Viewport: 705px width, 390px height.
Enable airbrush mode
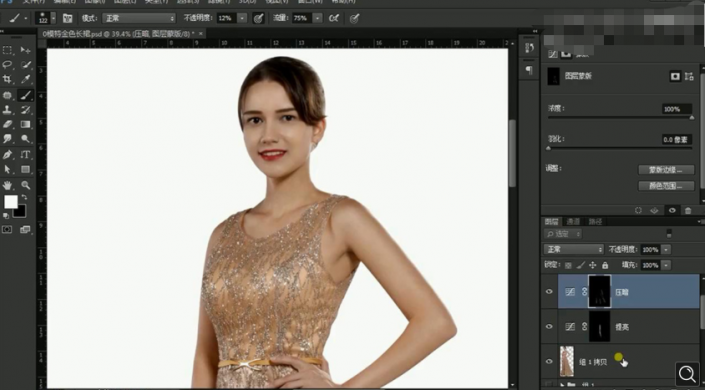(x=334, y=18)
